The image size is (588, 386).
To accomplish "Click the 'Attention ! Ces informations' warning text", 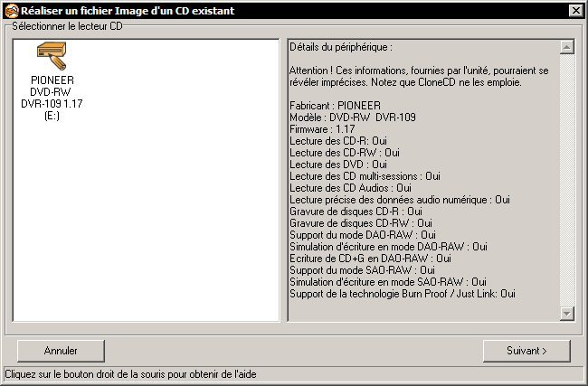I will (x=419, y=77).
